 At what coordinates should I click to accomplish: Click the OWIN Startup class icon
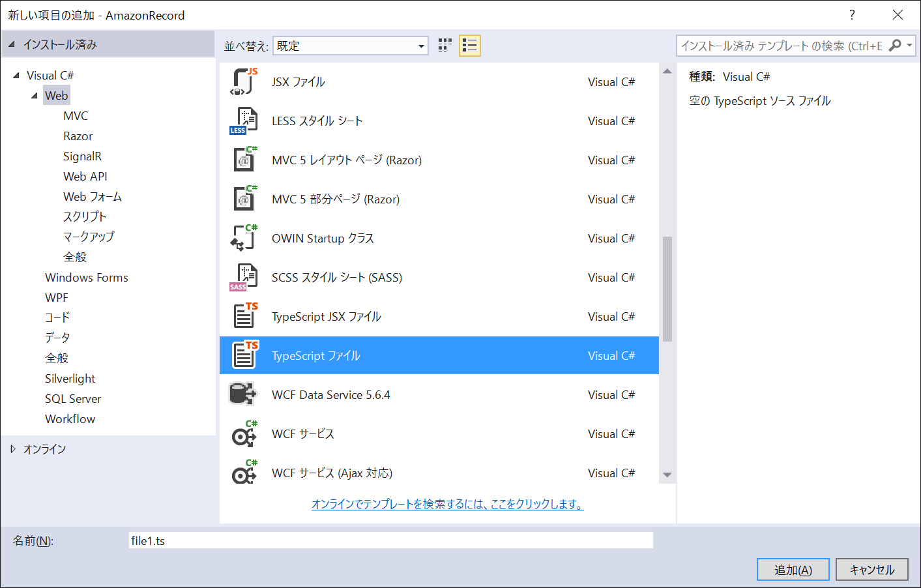(x=244, y=238)
